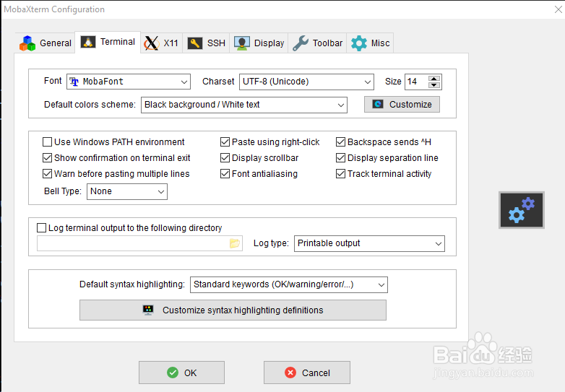The image size is (565, 392).
Task: Click the blue gear Misc icon
Action: pos(359,43)
